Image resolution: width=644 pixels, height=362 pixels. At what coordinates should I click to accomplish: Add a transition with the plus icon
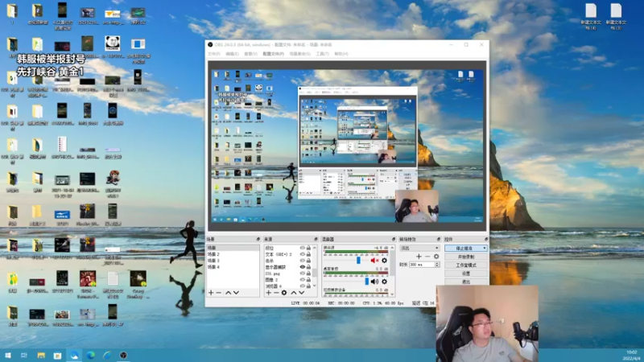point(419,257)
